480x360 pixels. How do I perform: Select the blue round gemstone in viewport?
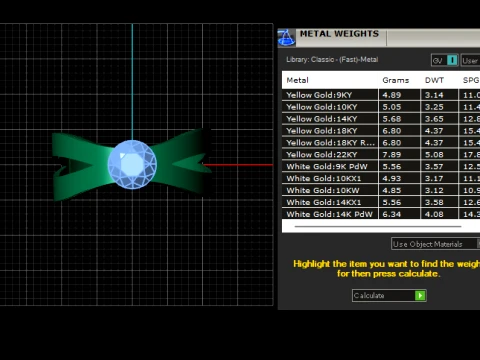click(x=132, y=164)
